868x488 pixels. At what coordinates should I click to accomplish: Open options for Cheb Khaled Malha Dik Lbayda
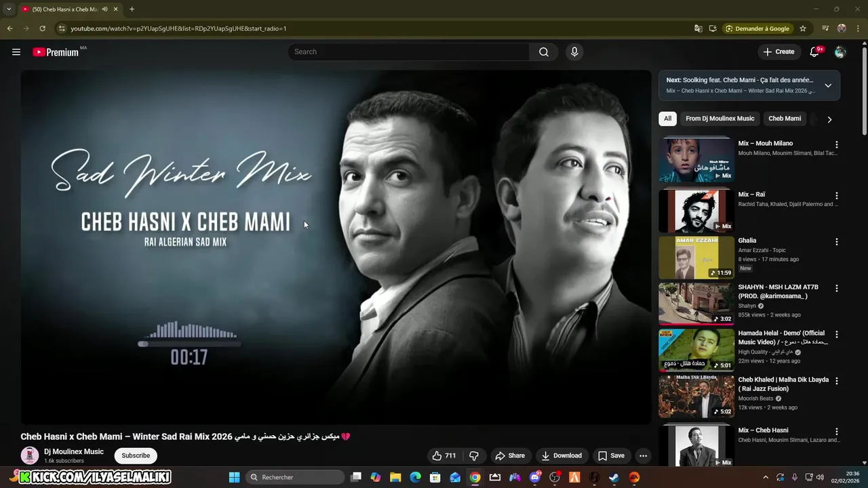(836, 381)
